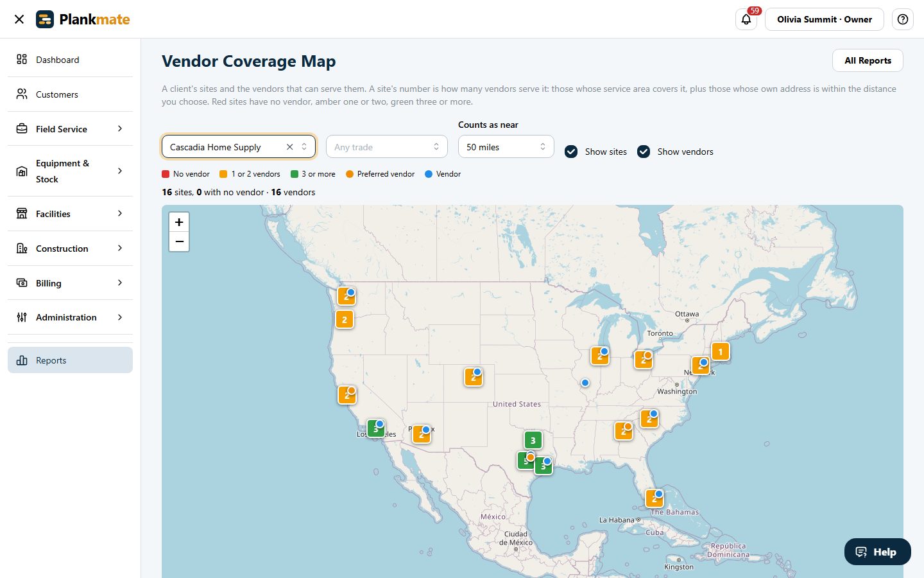Close the sidebar with the X icon
This screenshot has height=578, width=924.
click(19, 19)
